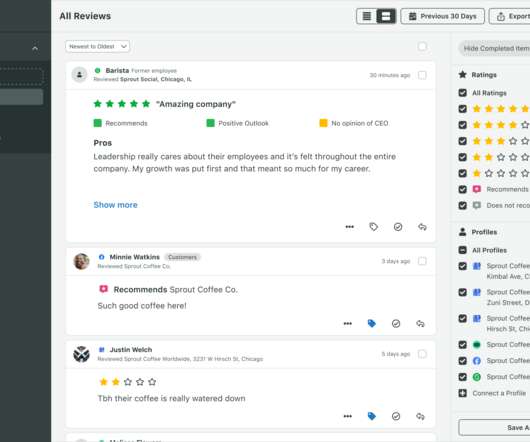Collapse the sidebar section chevron

point(35,48)
